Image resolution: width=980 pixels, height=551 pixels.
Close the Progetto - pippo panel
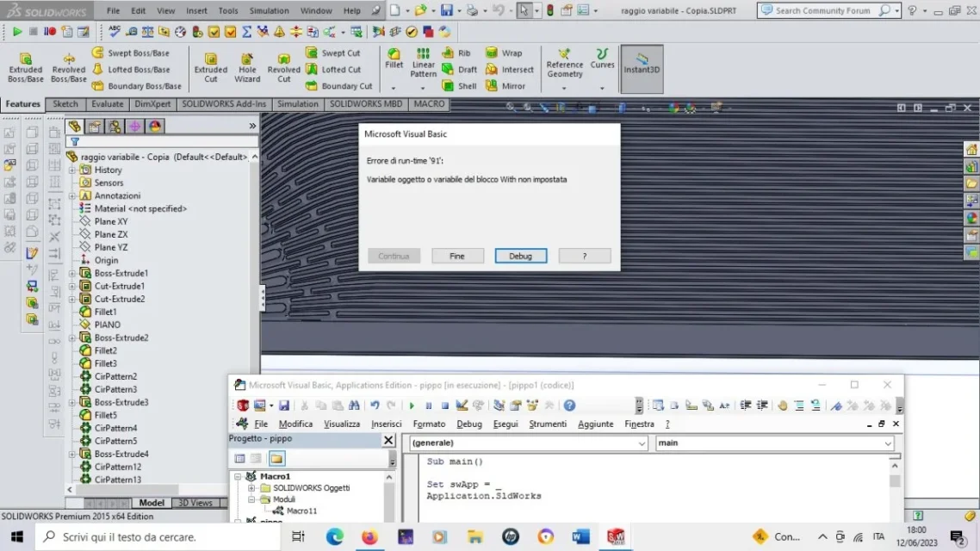[388, 441]
